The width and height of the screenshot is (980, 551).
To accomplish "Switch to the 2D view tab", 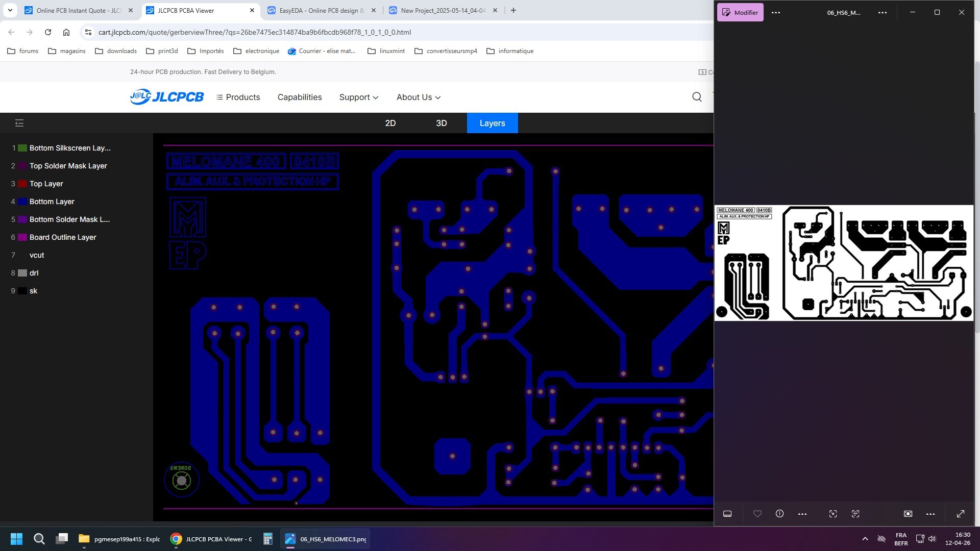I will tap(390, 123).
